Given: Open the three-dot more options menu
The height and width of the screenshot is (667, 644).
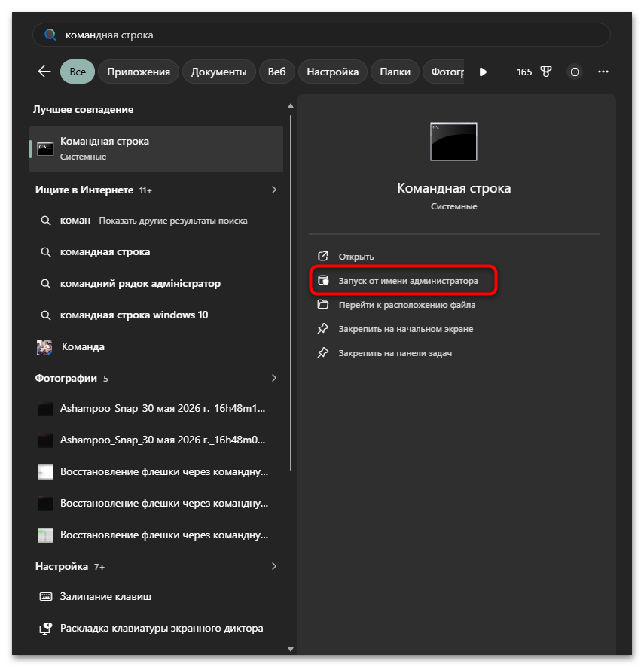Looking at the screenshot, I should pyautogui.click(x=603, y=72).
